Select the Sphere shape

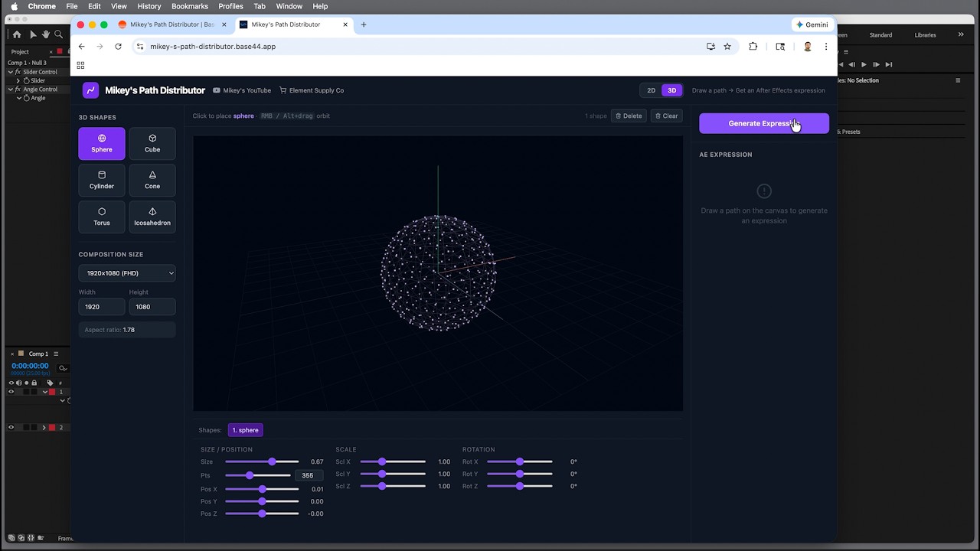click(x=101, y=144)
